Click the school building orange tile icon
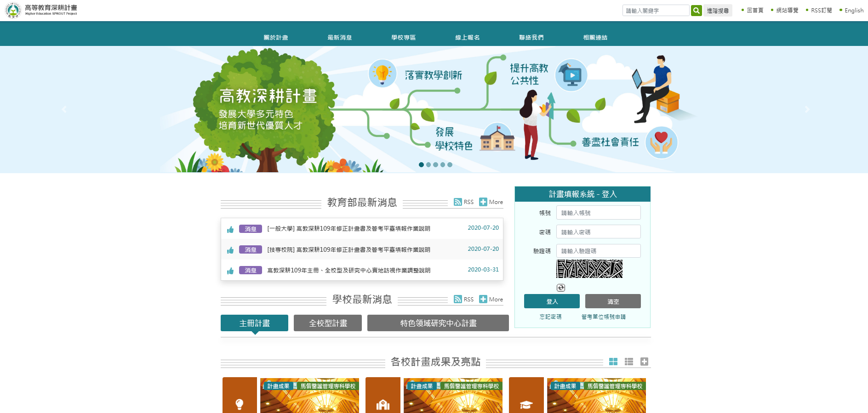The height and width of the screenshot is (413, 868). pos(383,405)
